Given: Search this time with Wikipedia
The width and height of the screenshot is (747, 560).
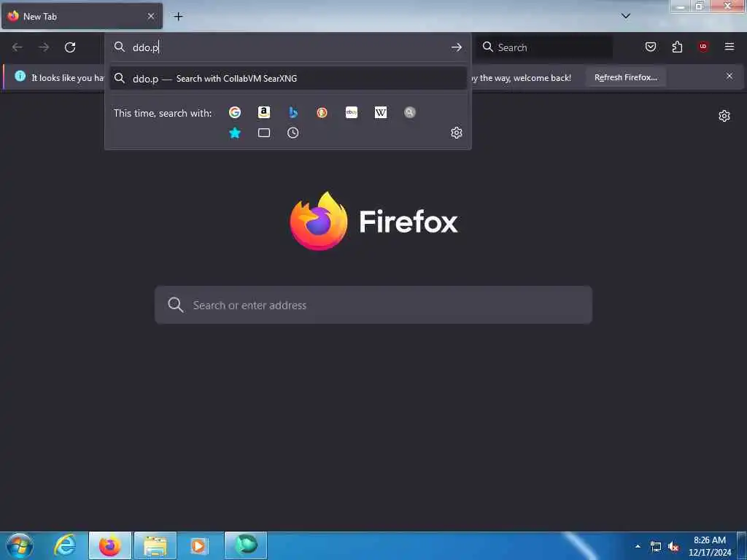Looking at the screenshot, I should click(381, 112).
